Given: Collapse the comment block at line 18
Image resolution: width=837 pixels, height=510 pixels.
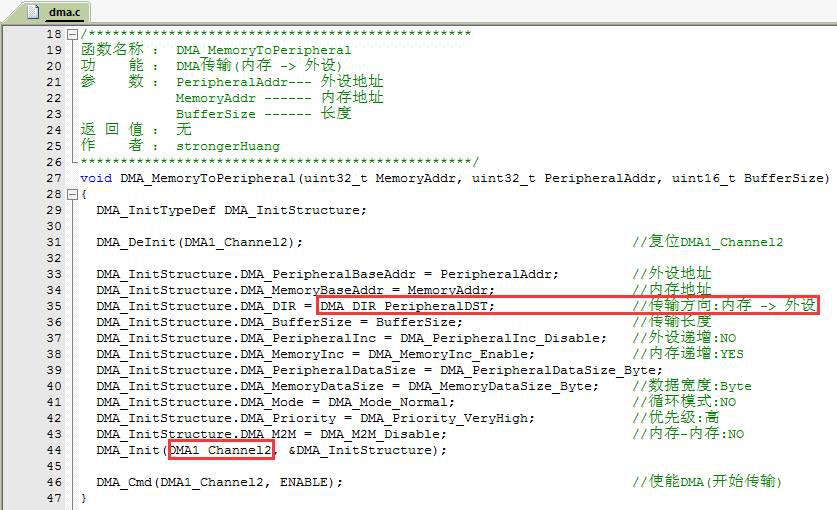Looking at the screenshot, I should (x=73, y=35).
